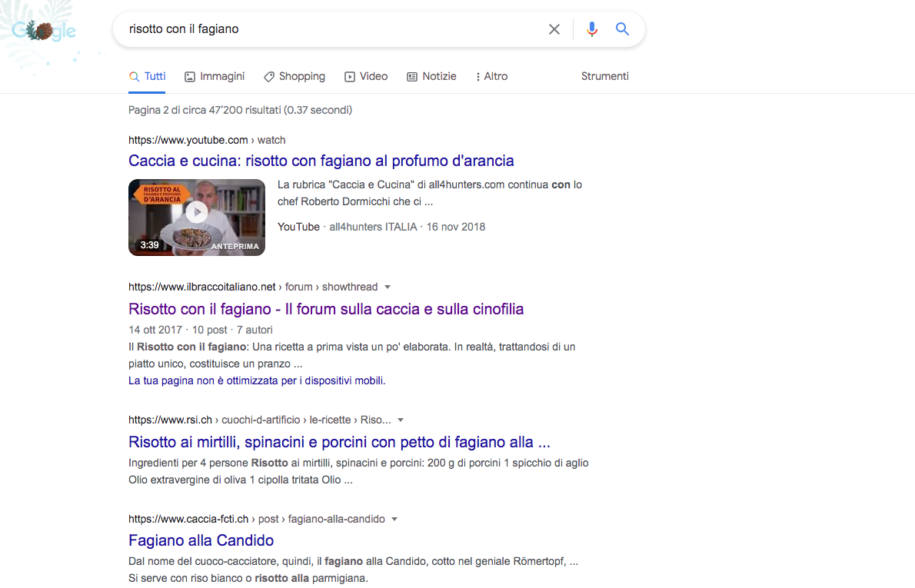Viewport: 915px width, 588px height.
Task: Open the Notizie tab
Action: click(x=432, y=76)
